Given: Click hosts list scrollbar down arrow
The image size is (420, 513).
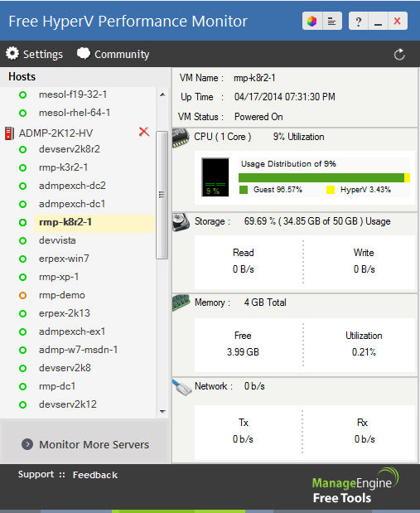Looking at the screenshot, I should pos(162,412).
